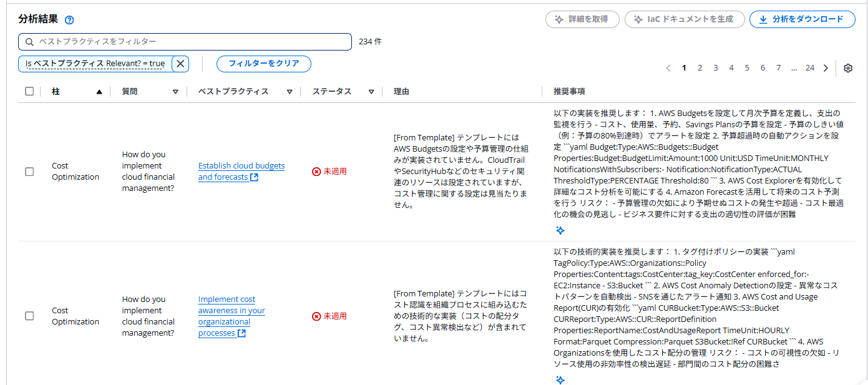Click Cost Optimization in the Implement cost awareness row
868x385 pixels.
tap(76, 316)
